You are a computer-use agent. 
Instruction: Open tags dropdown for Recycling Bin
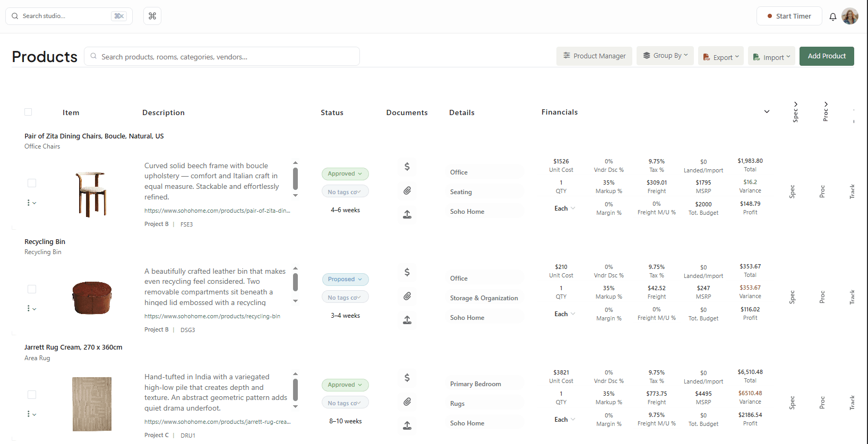[x=345, y=297]
